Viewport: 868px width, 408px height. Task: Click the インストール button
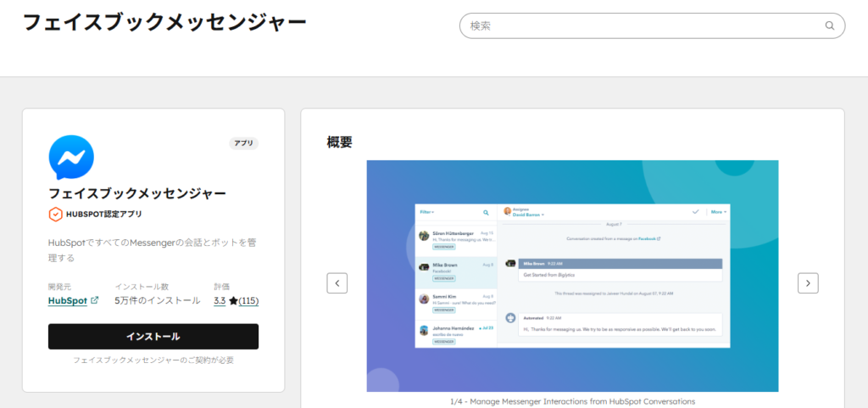[x=153, y=337]
